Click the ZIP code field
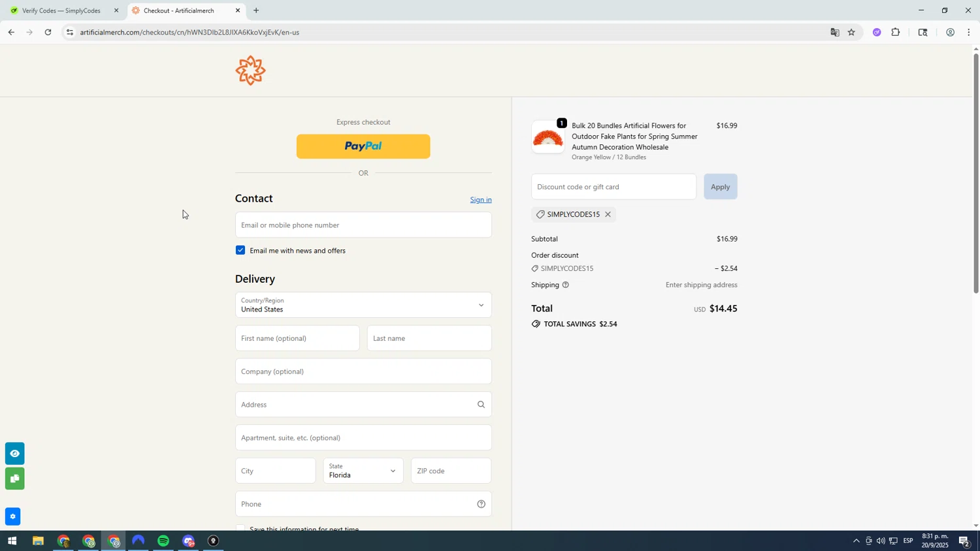 451,471
